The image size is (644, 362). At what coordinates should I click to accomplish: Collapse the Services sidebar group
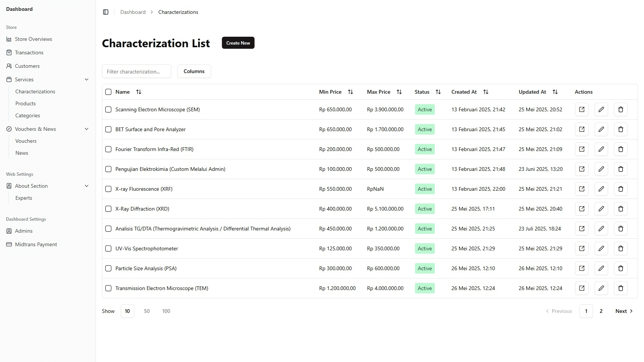click(87, 79)
